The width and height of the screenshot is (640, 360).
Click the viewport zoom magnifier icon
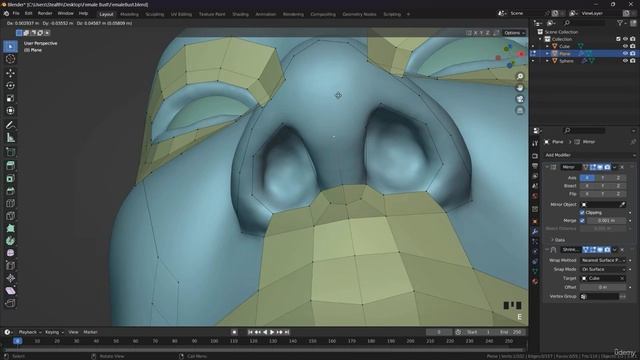520,76
